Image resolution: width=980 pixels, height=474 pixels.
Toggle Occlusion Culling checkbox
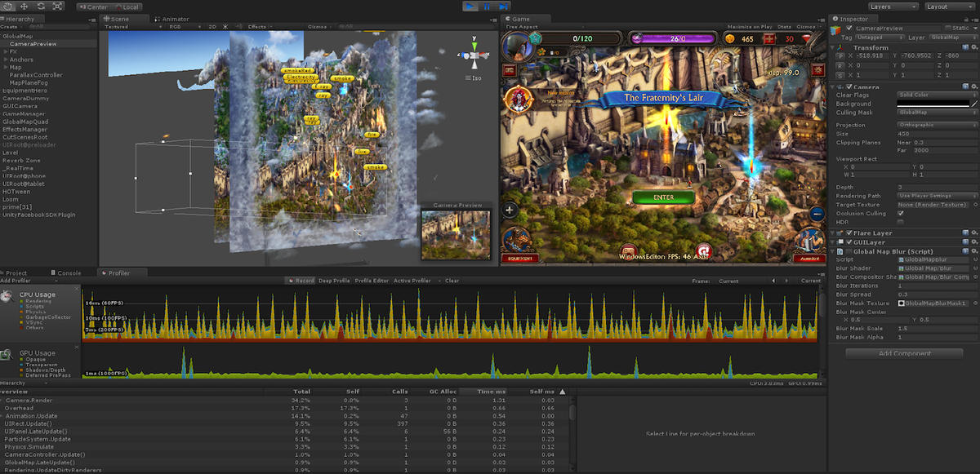click(x=900, y=214)
